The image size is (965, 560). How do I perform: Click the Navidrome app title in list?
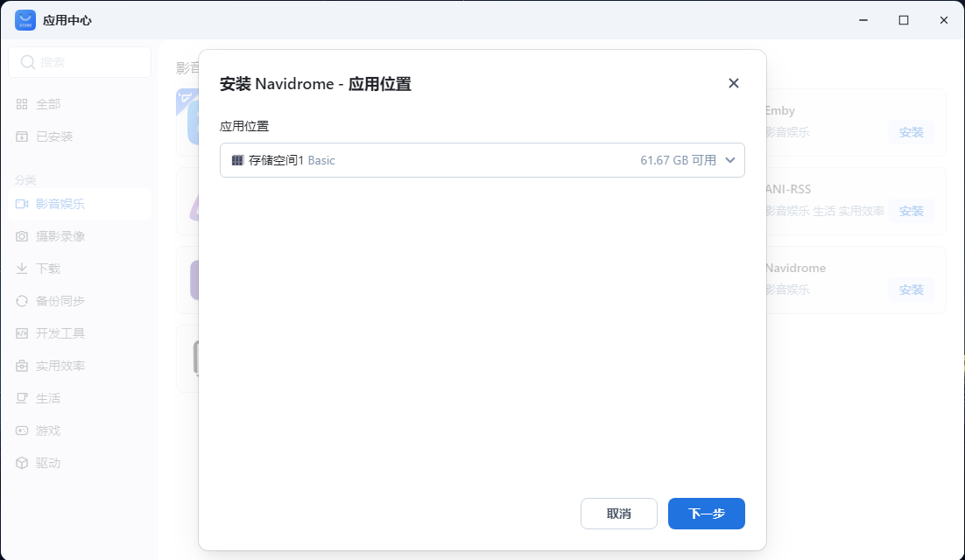[x=795, y=268]
